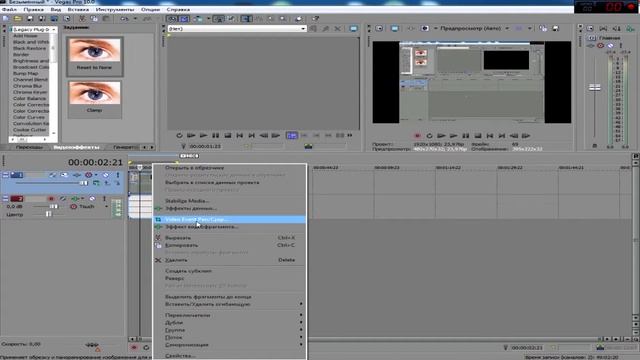
Task: Select Add Noise in effects list
Action: click(25, 36)
